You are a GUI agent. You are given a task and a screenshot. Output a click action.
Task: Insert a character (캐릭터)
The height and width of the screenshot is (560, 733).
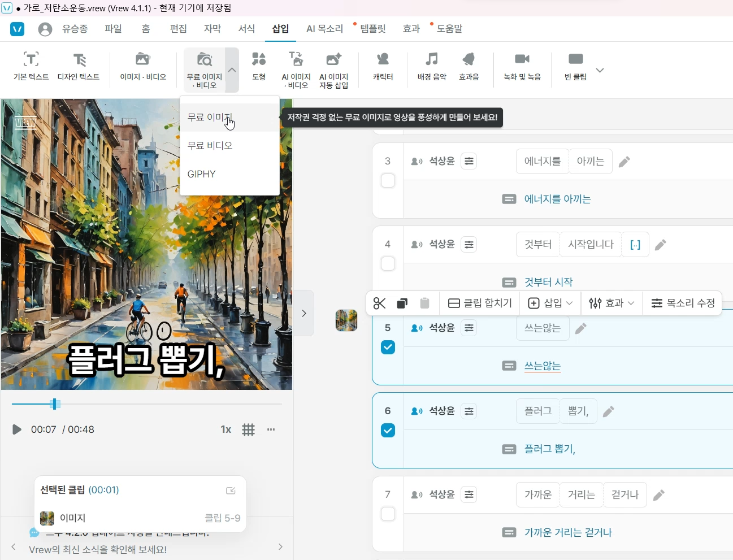tap(383, 66)
